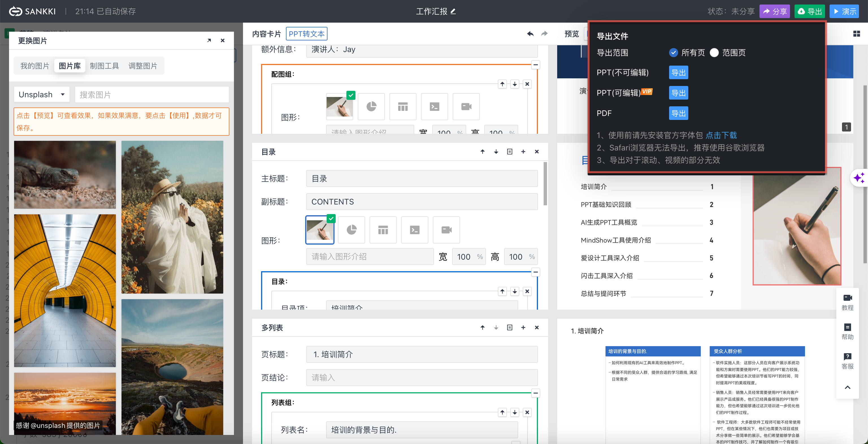
Task: Open the 内容卡片 tab
Action: click(x=266, y=34)
